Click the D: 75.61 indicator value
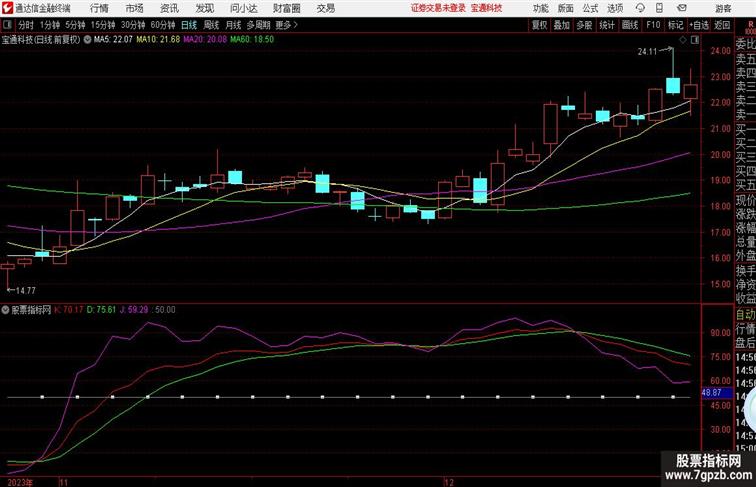The height and width of the screenshot is (487, 756). (101, 310)
